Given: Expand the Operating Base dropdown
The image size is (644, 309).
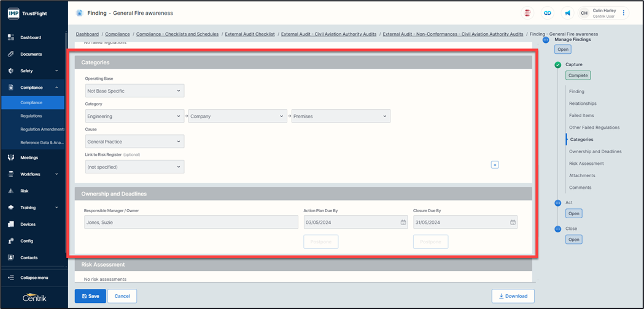Looking at the screenshot, I should pyautogui.click(x=134, y=91).
